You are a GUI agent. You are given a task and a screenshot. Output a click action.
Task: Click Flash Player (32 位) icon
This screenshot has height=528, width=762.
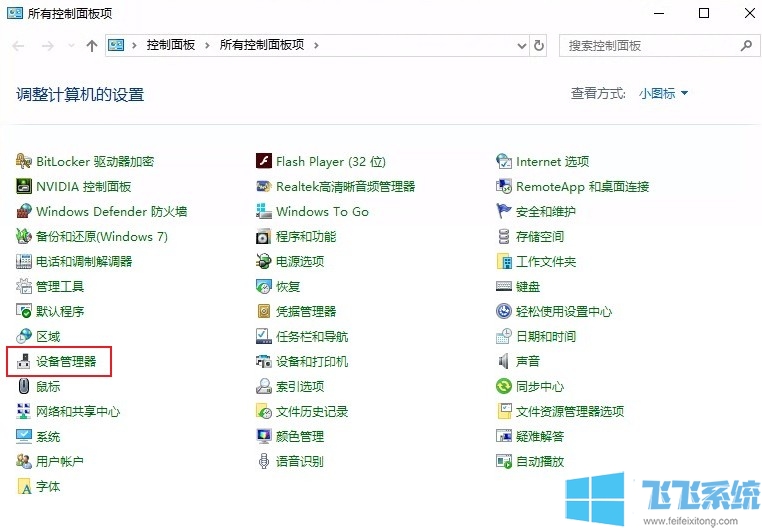click(x=264, y=161)
